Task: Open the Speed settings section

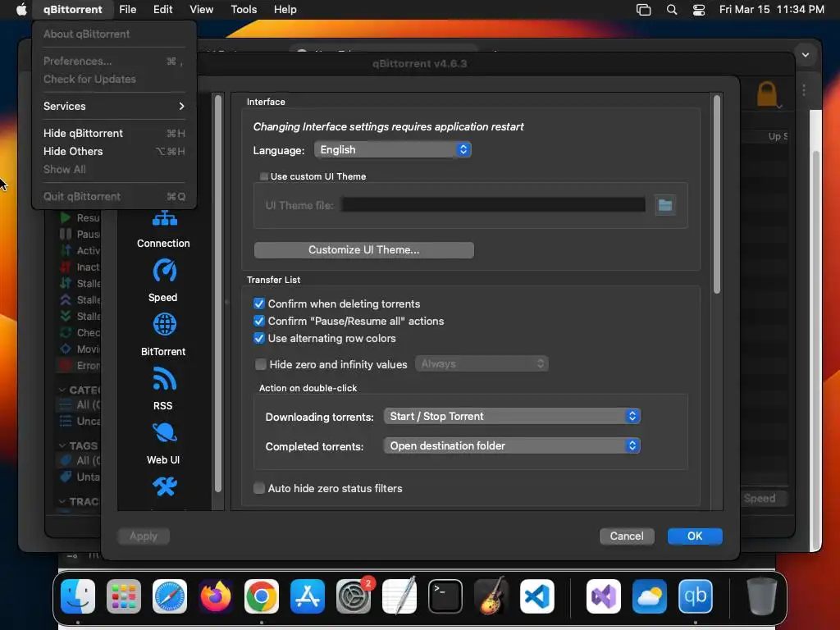Action: tap(163, 281)
